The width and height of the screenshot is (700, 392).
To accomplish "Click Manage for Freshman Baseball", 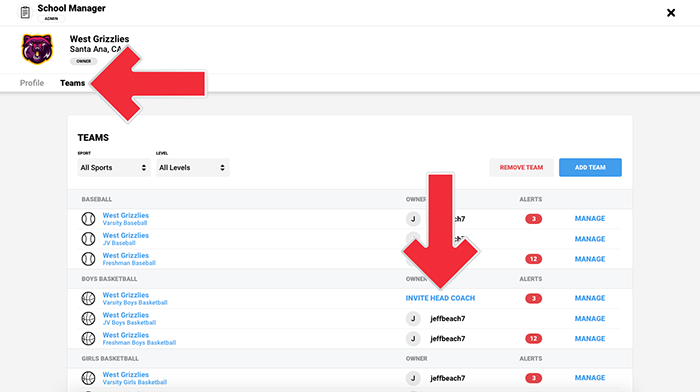I will point(590,259).
